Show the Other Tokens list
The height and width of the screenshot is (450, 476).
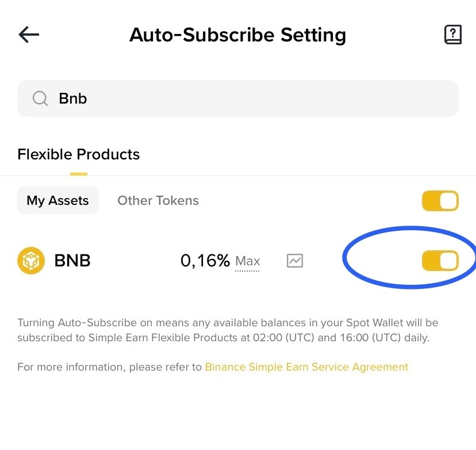(x=158, y=200)
